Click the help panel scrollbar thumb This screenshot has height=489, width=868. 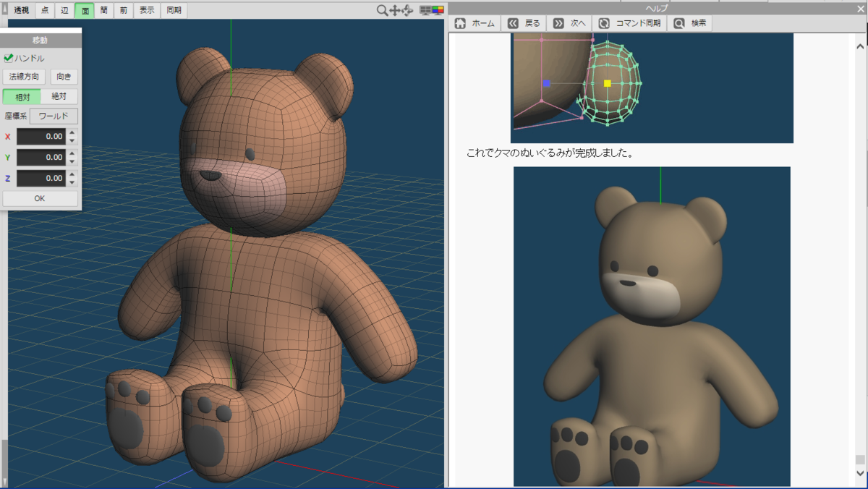(860, 459)
